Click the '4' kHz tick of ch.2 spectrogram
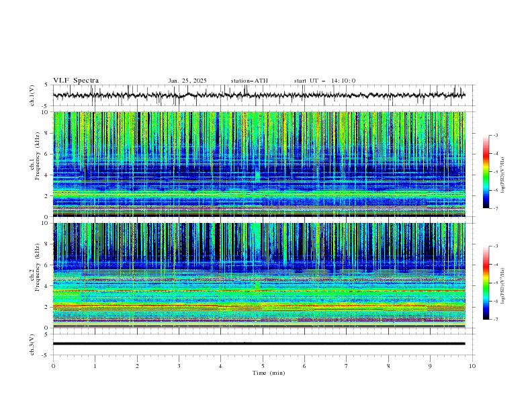 48,286
